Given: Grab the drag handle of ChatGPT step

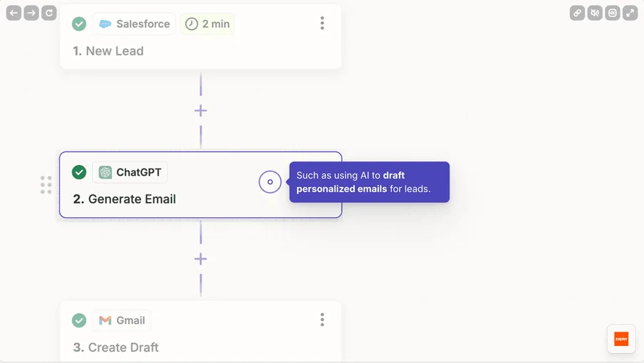Looking at the screenshot, I should [x=46, y=185].
